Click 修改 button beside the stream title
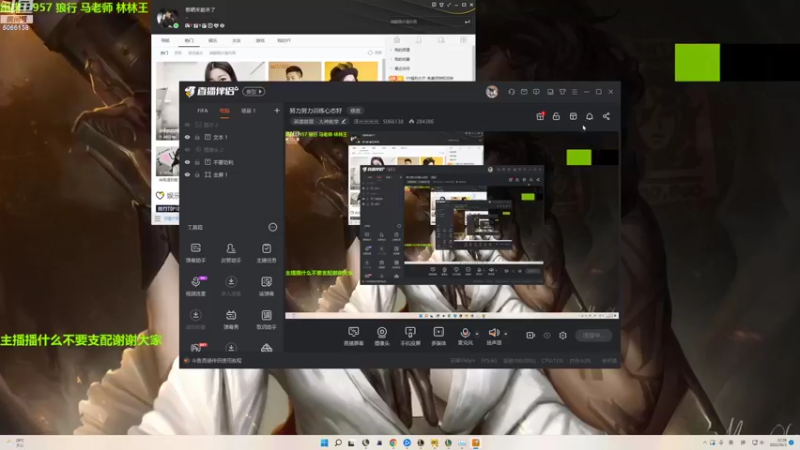The width and height of the screenshot is (800, 450). pos(355,111)
